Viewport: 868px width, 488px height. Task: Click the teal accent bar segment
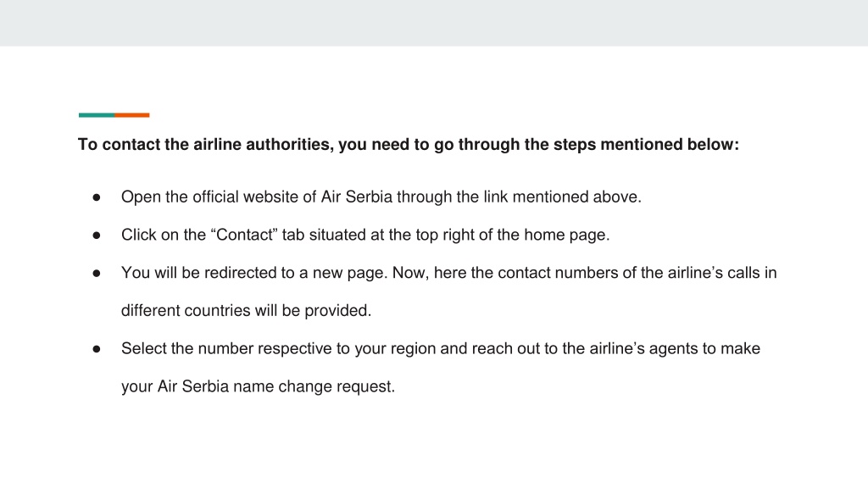(97, 115)
